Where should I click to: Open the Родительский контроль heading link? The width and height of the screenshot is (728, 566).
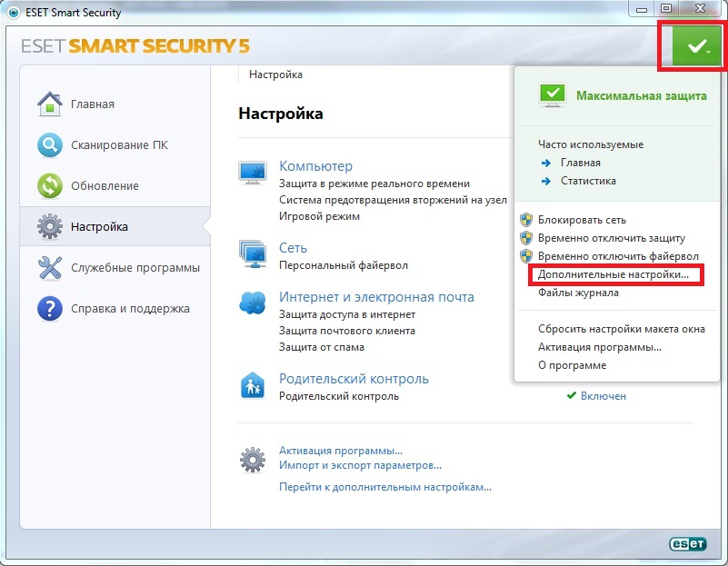(354, 379)
